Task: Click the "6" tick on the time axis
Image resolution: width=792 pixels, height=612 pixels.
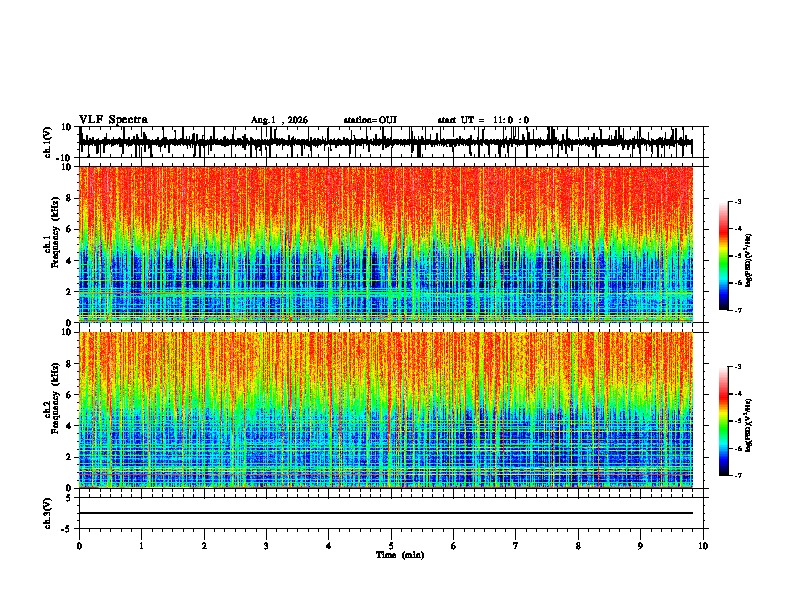Action: coord(454,546)
